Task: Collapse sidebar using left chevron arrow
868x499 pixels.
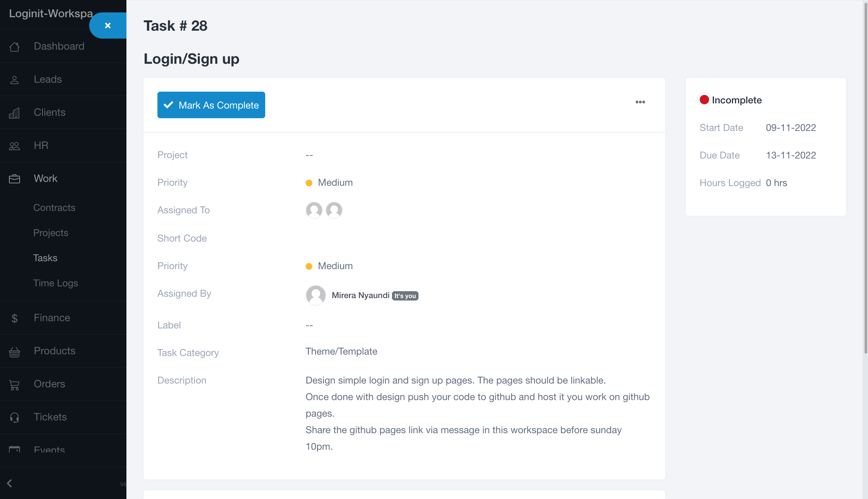Action: pyautogui.click(x=10, y=483)
